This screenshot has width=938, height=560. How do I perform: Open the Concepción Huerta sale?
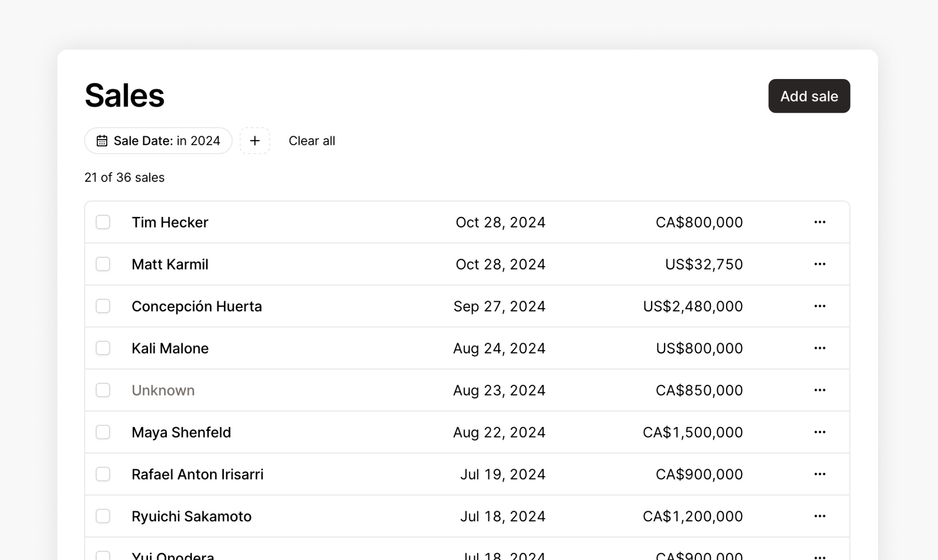(197, 306)
